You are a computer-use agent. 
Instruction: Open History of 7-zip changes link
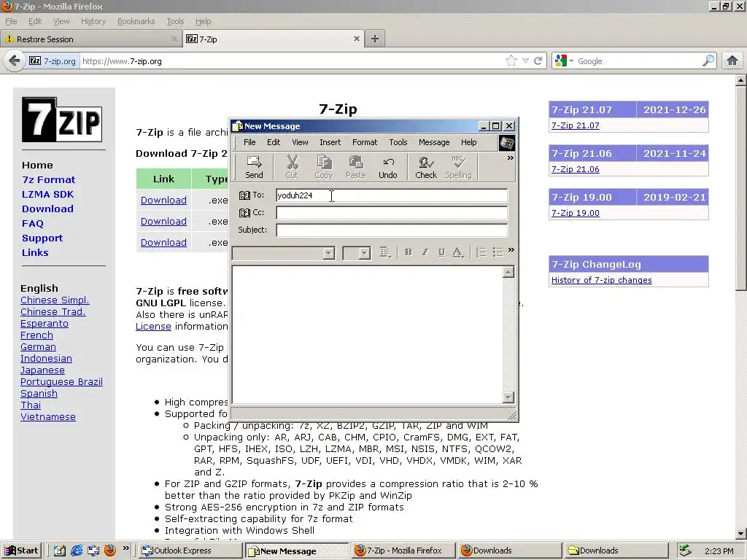601,280
